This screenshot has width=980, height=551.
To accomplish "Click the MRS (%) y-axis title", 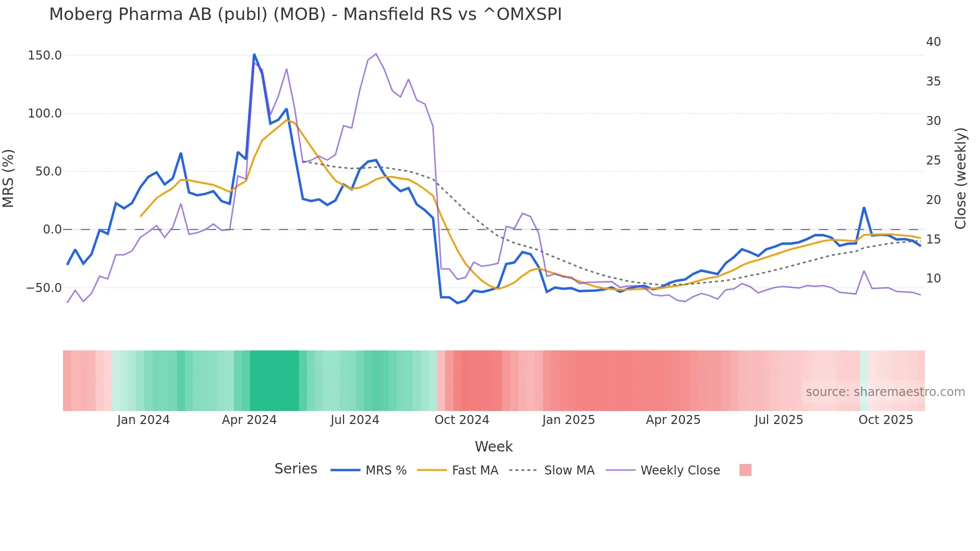I will click(x=8, y=178).
